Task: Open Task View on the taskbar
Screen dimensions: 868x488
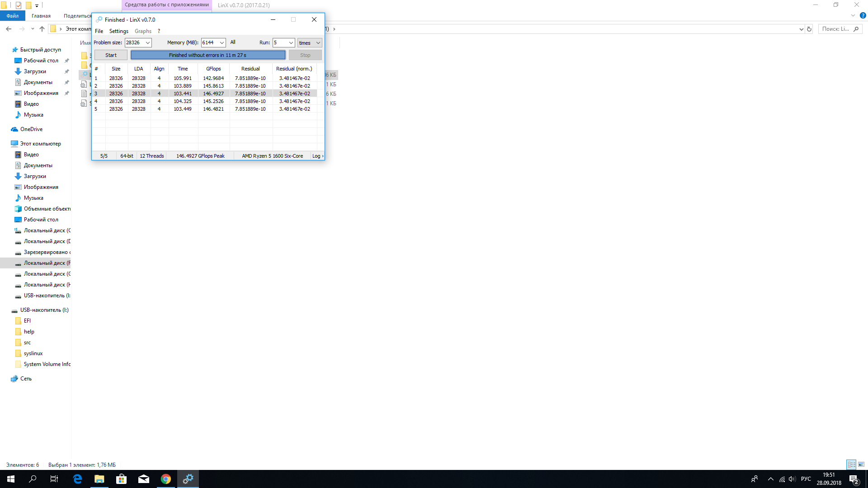Action: coord(54,479)
